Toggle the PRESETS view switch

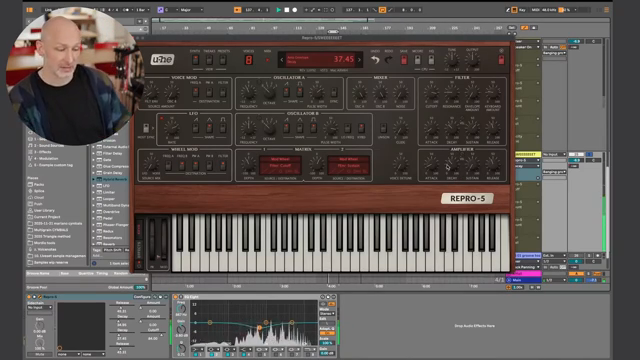click(x=223, y=60)
